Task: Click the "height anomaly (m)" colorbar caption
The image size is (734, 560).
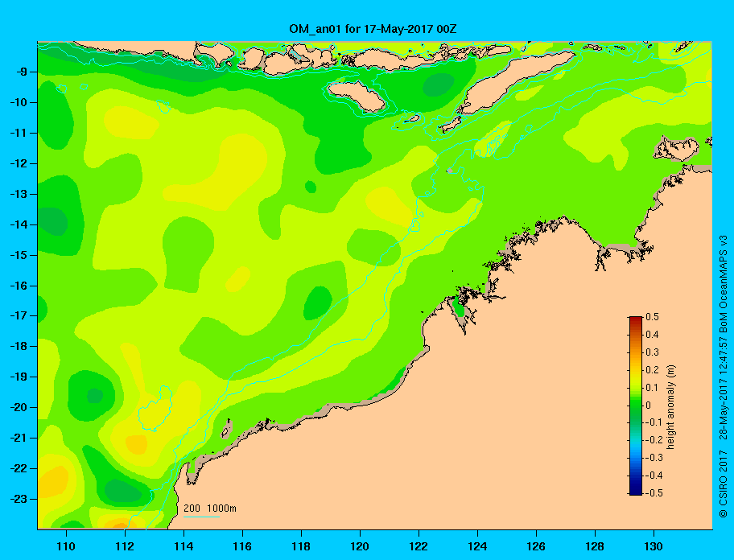Action: coord(671,407)
